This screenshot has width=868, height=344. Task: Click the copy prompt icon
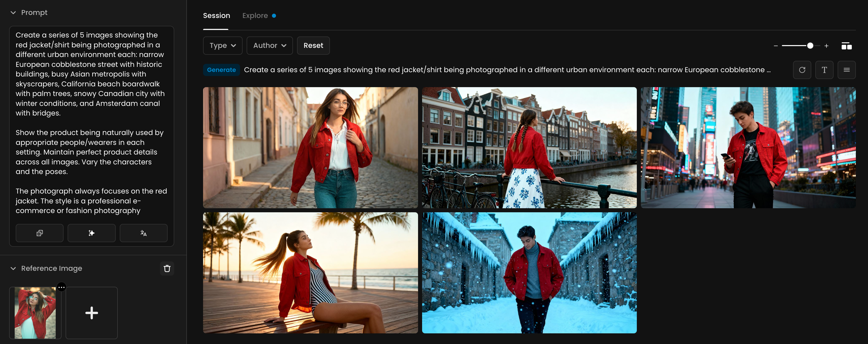click(x=40, y=233)
